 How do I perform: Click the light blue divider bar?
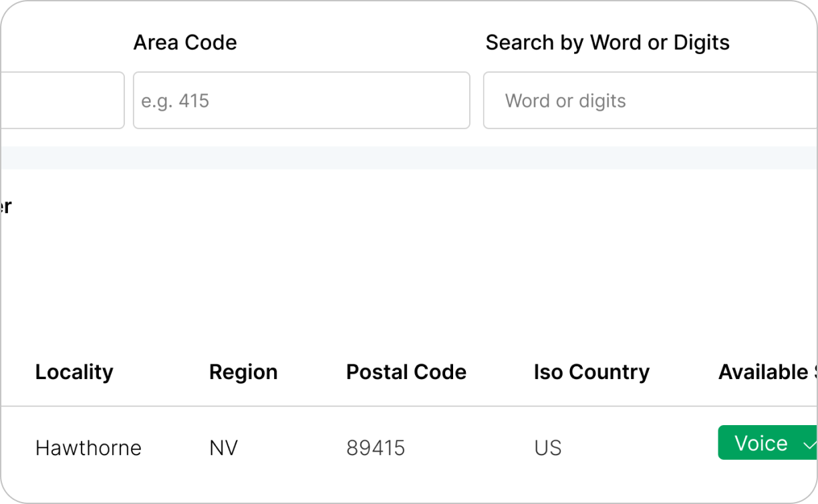click(409, 158)
